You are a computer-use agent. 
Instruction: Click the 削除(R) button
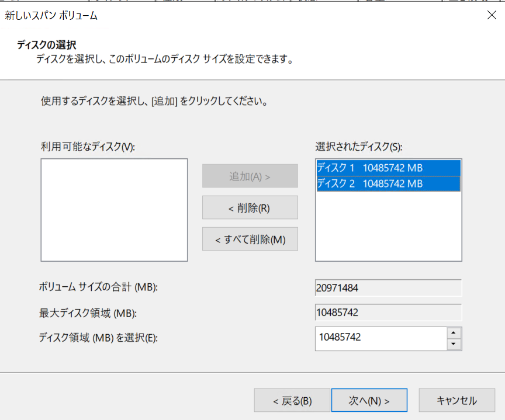(x=250, y=207)
